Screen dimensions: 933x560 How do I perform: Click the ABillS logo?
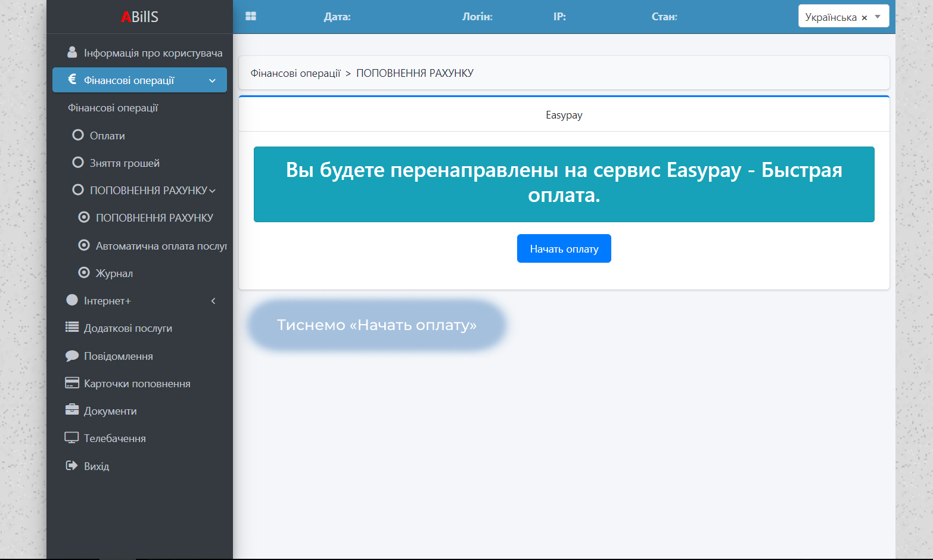tap(139, 17)
